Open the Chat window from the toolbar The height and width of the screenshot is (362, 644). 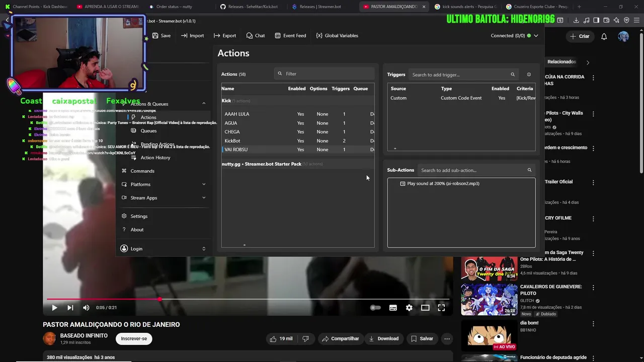pos(256,36)
